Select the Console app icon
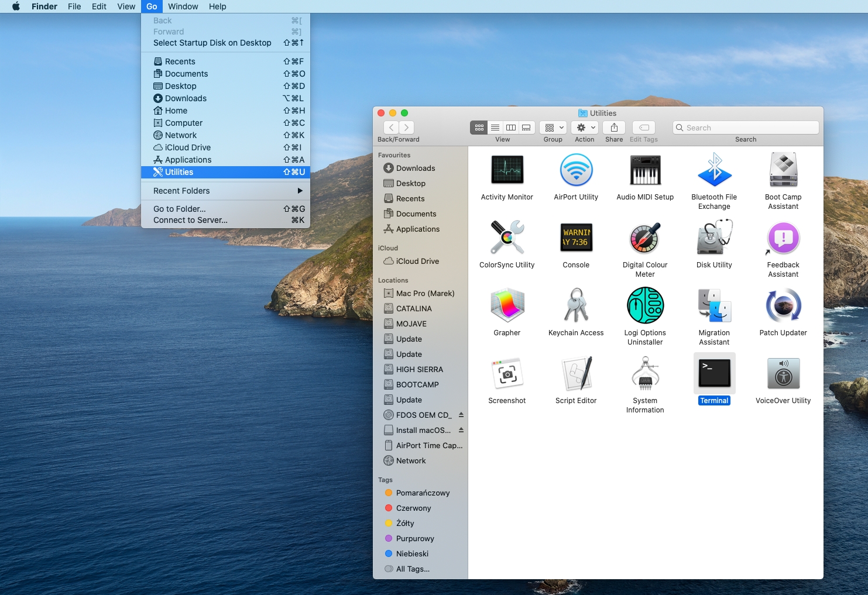This screenshot has height=595, width=868. coord(576,238)
